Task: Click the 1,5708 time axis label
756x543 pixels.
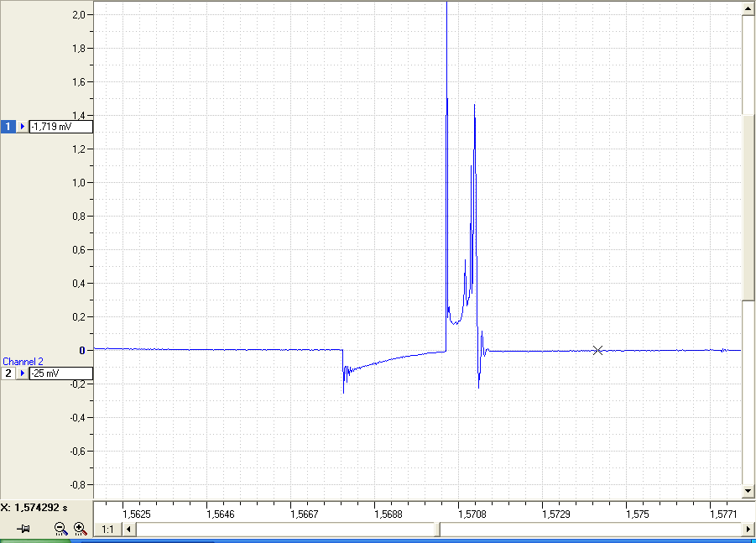Action: 472,514
